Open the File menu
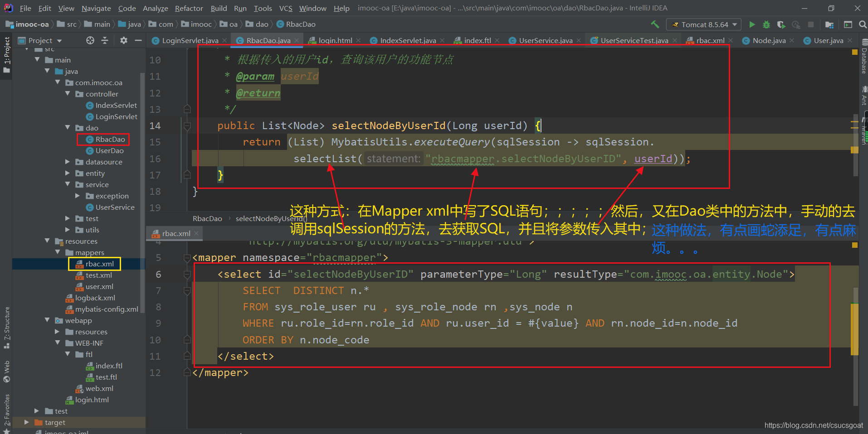The height and width of the screenshot is (434, 868). click(25, 8)
